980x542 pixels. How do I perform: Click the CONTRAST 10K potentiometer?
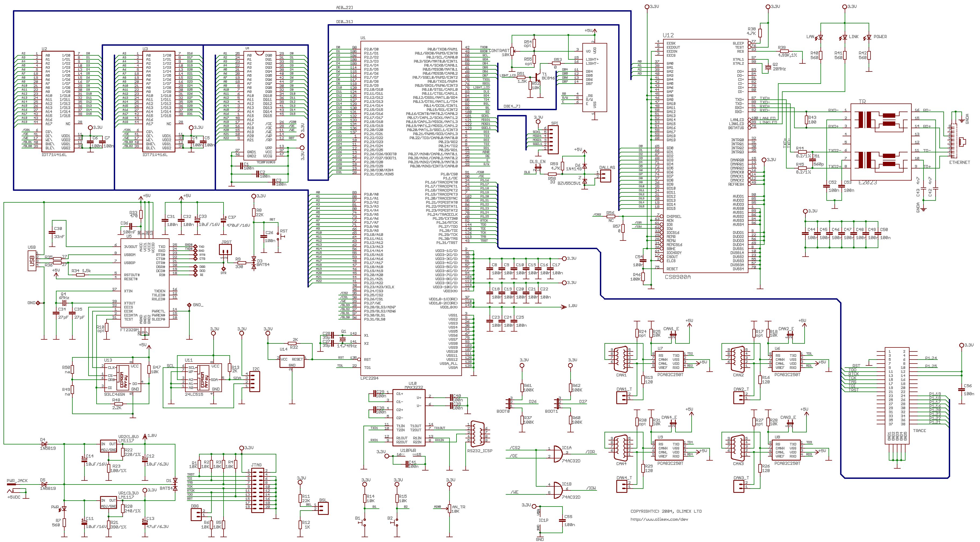512,51
